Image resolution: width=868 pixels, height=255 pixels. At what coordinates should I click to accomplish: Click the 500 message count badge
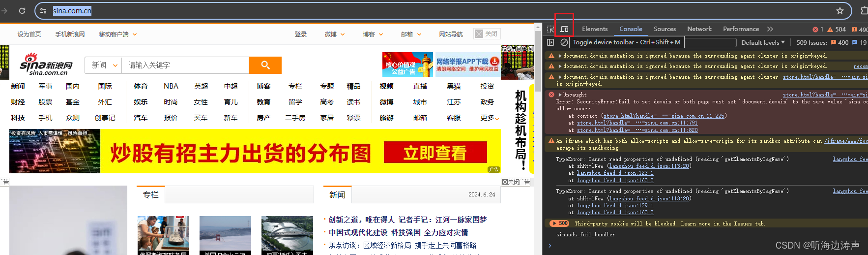point(560,223)
